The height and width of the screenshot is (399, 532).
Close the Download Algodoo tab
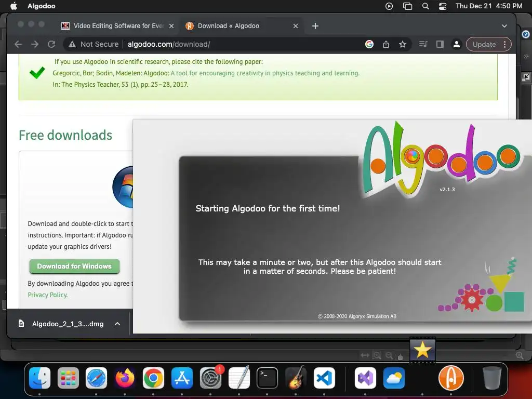(296, 26)
